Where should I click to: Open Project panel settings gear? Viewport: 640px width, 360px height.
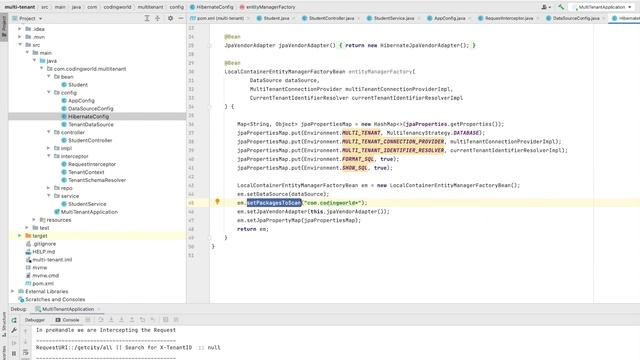point(170,18)
